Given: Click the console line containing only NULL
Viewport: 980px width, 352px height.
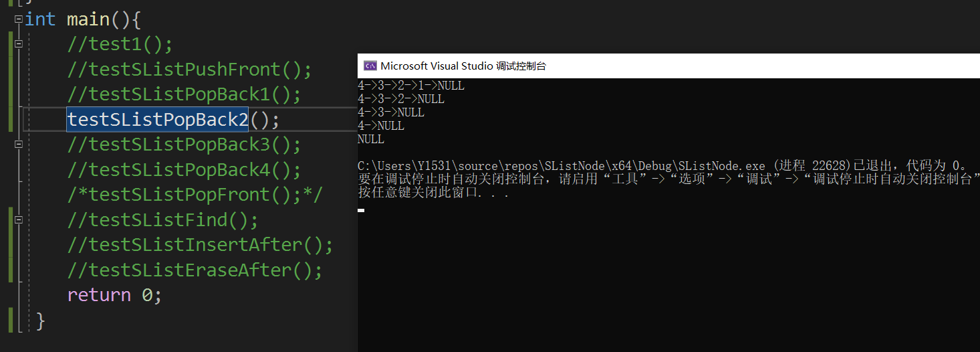Looking at the screenshot, I should (x=371, y=139).
